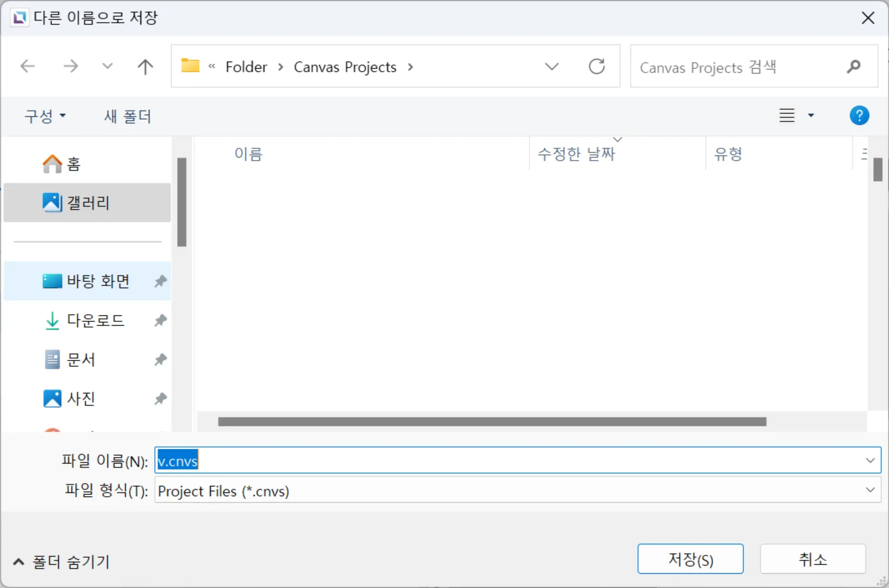
Task: Unpin 바탕 화면 using its pin icon
Action: (x=160, y=281)
